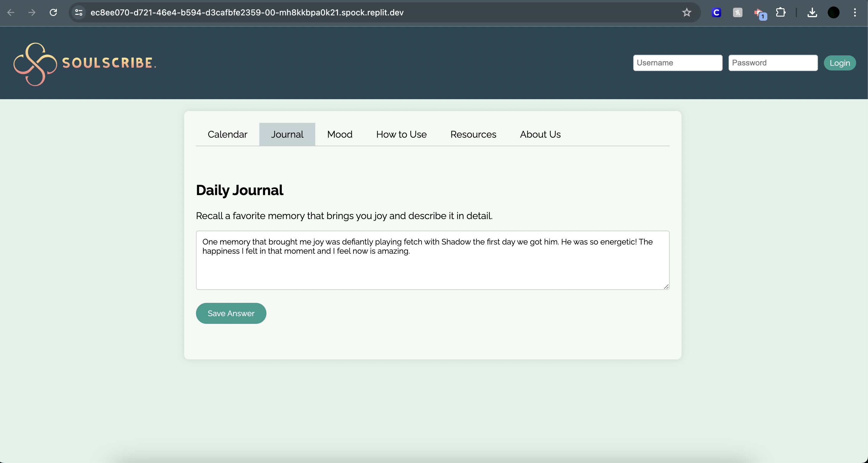The width and height of the screenshot is (868, 463).
Task: Click the site information icon in address bar
Action: click(79, 12)
